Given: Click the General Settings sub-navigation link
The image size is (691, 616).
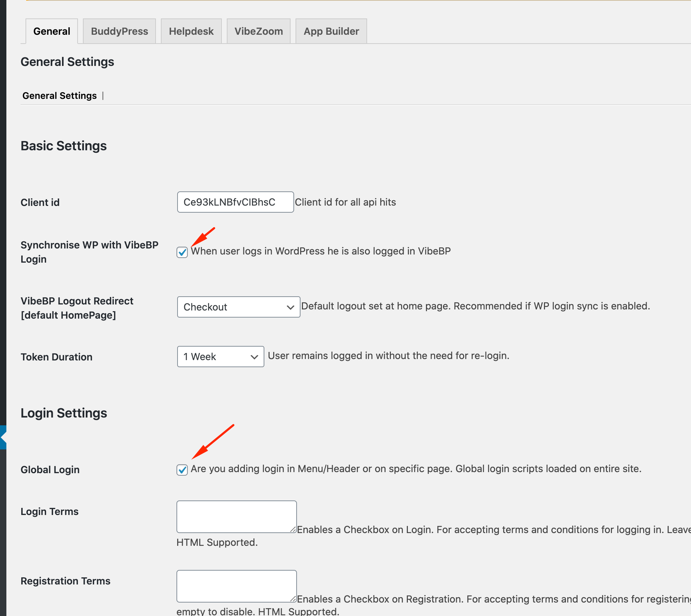Looking at the screenshot, I should pyautogui.click(x=60, y=96).
